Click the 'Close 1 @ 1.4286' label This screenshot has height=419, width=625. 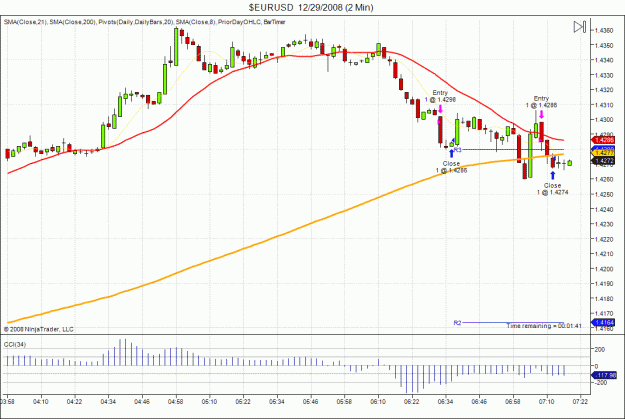tap(451, 167)
